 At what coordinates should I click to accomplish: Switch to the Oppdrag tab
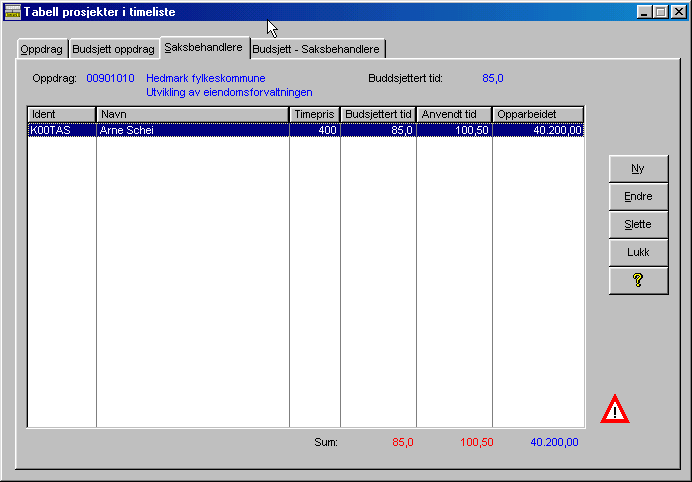click(42, 49)
